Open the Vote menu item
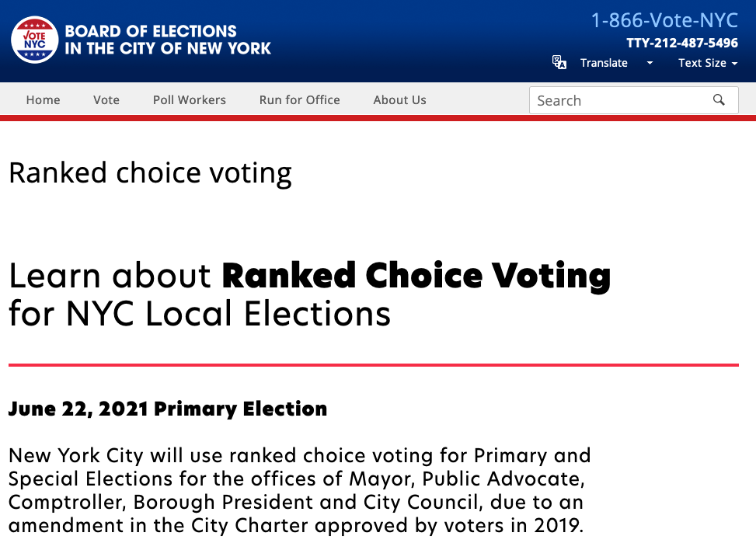 coord(106,99)
